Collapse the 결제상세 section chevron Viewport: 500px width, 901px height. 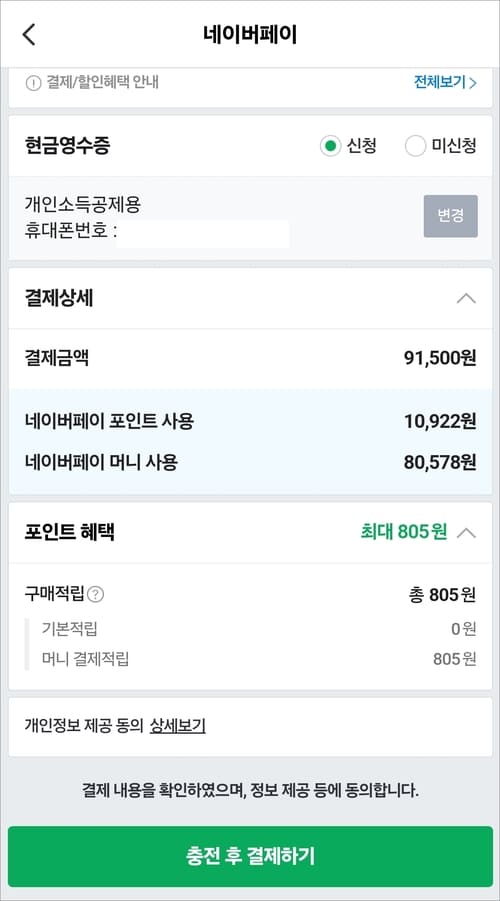tap(466, 299)
